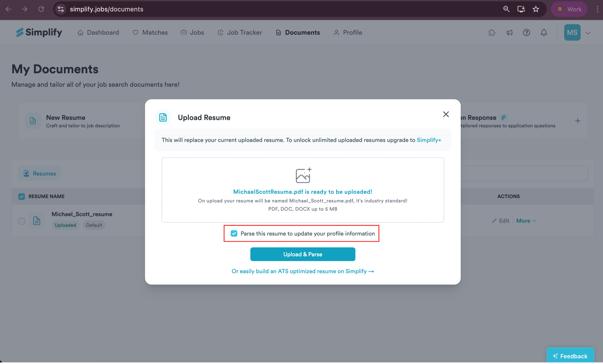Open the Jobs tab
This screenshot has height=364, width=603.
click(192, 32)
